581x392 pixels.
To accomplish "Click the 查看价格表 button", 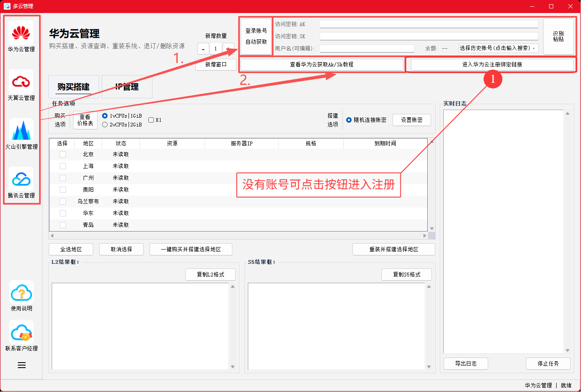I will coord(85,120).
